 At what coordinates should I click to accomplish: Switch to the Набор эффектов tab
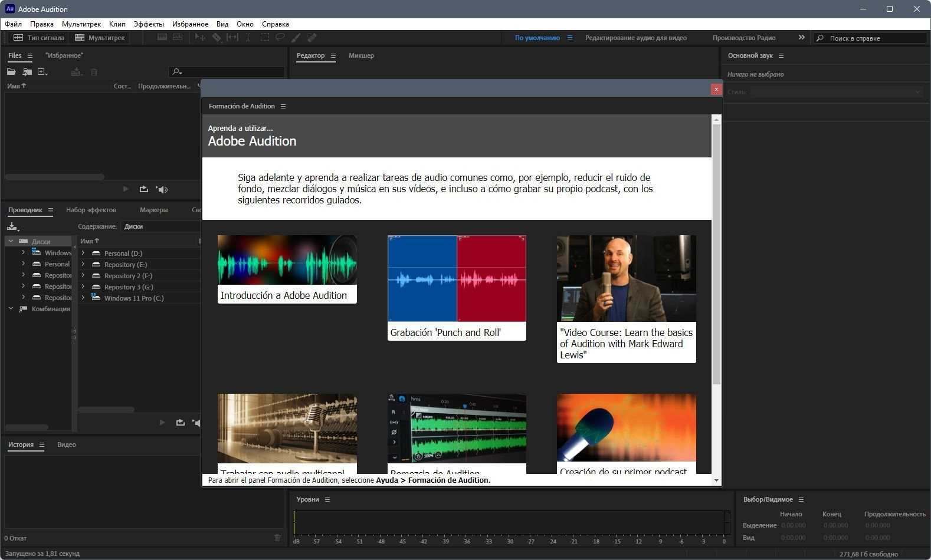coord(91,210)
